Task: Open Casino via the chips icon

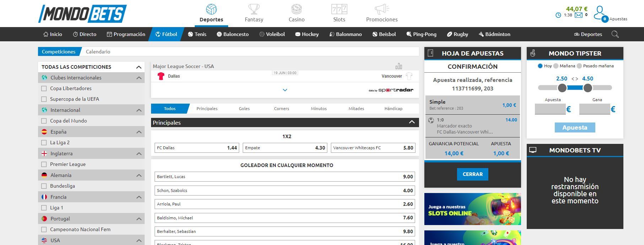Action: (x=296, y=9)
